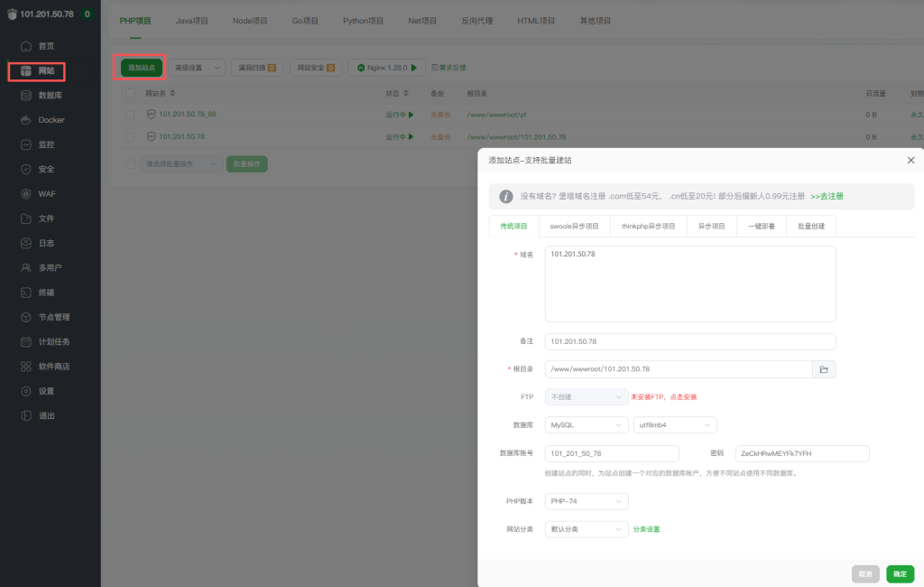The image size is (924, 587).
Task: Toggle the select-all checkbox in table header
Action: 130,93
